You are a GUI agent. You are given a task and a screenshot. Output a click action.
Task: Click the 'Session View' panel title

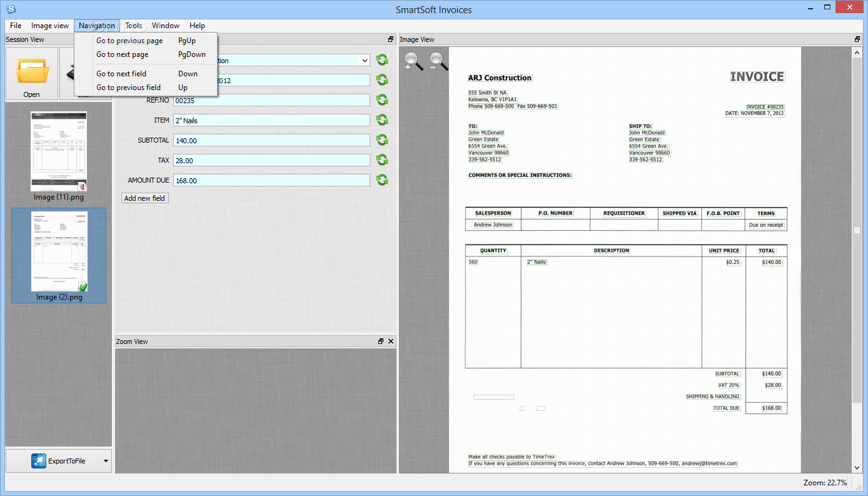[25, 39]
